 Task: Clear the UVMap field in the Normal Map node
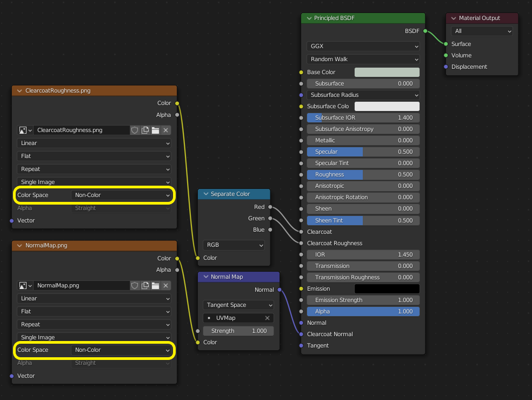coord(267,318)
